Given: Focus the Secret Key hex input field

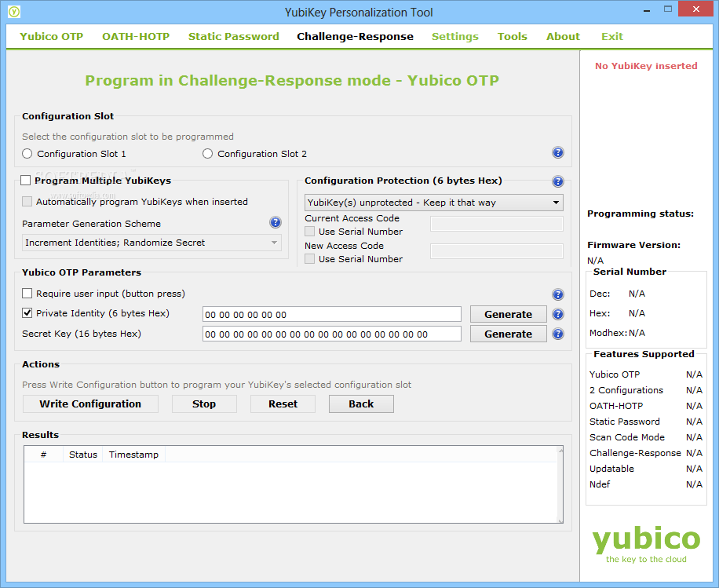Looking at the screenshot, I should click(x=331, y=334).
